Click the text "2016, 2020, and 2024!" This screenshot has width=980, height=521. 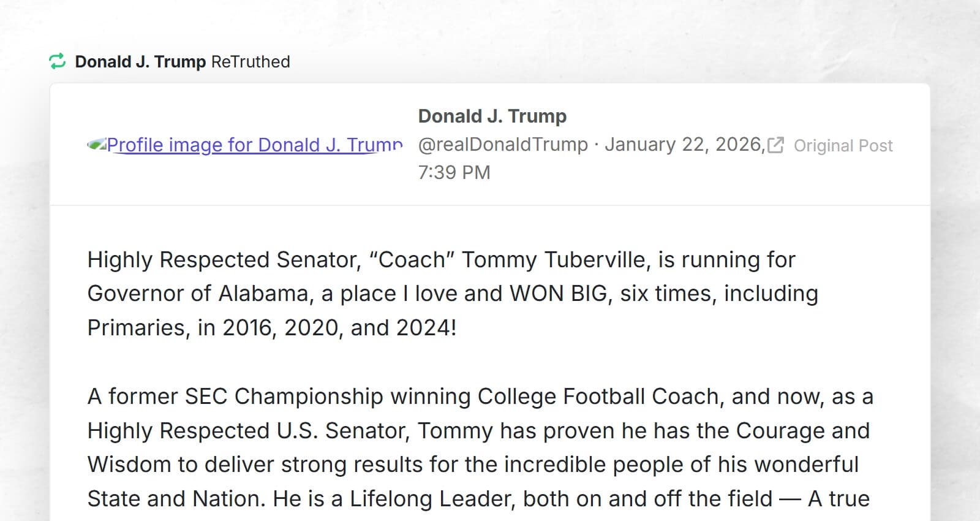[x=340, y=328]
